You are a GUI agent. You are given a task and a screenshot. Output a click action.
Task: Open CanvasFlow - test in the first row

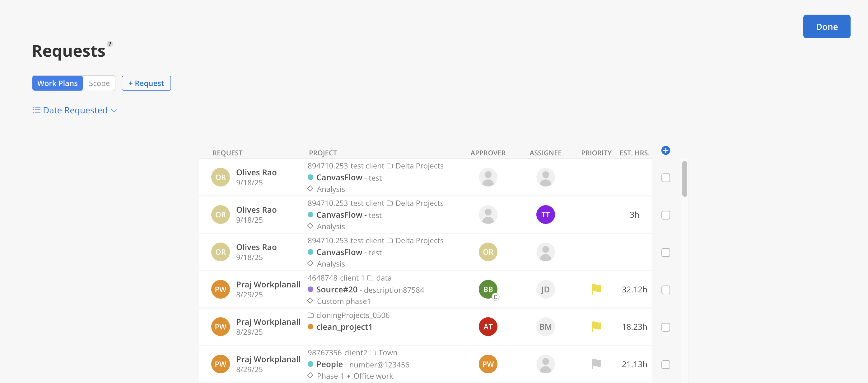coord(349,178)
